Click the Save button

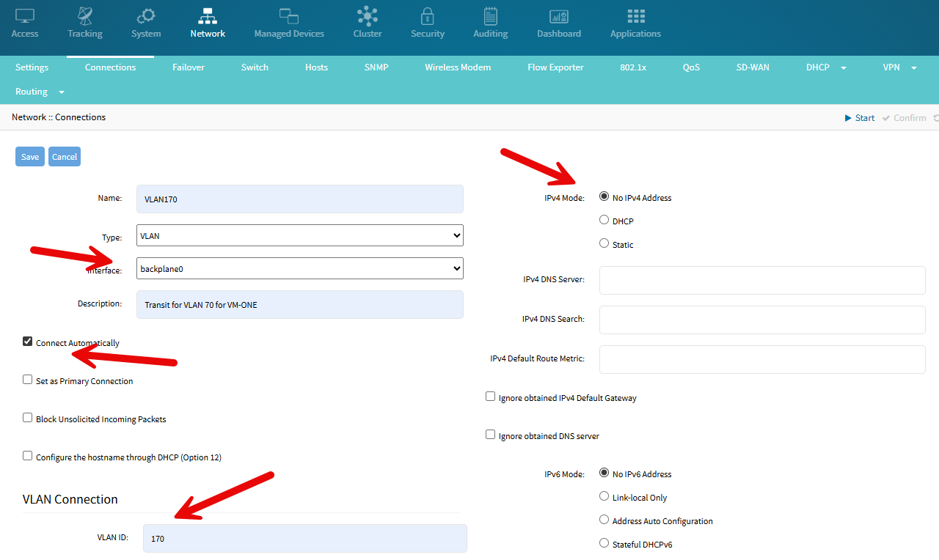tap(30, 157)
